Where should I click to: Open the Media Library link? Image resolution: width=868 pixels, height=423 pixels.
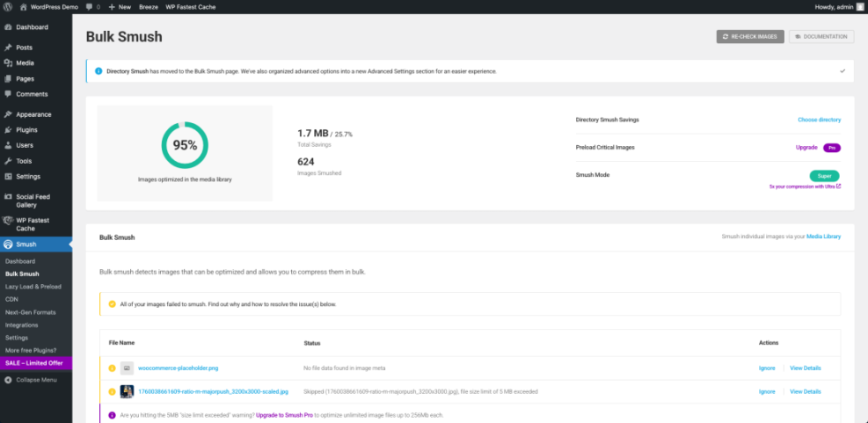click(824, 237)
